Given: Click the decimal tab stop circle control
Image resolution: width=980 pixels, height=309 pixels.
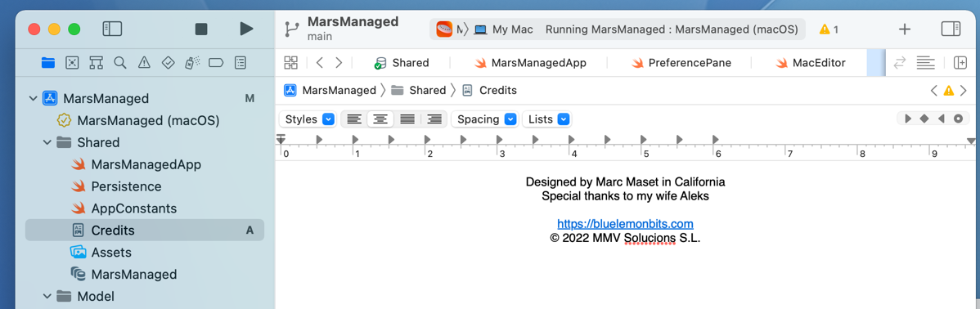Looking at the screenshot, I should [958, 119].
